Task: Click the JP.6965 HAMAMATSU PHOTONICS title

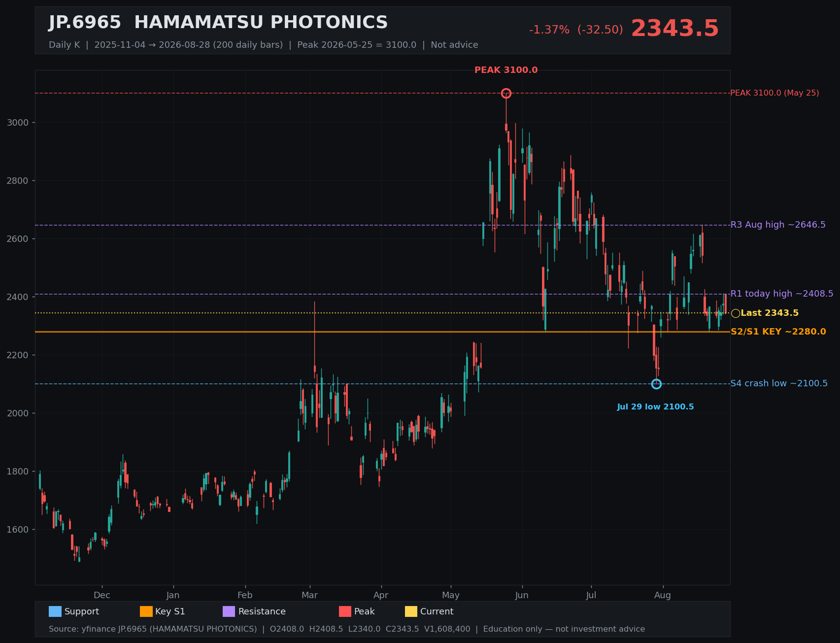Action: 218,23
